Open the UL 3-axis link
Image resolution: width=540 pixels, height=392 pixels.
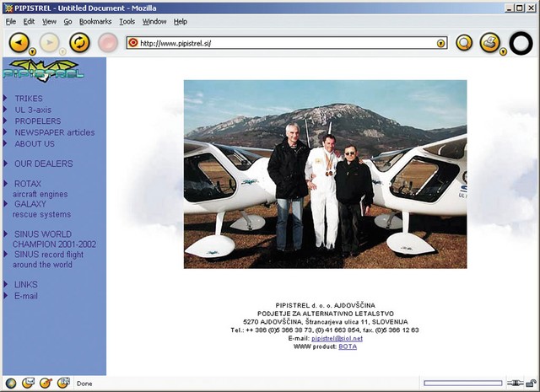pos(33,110)
